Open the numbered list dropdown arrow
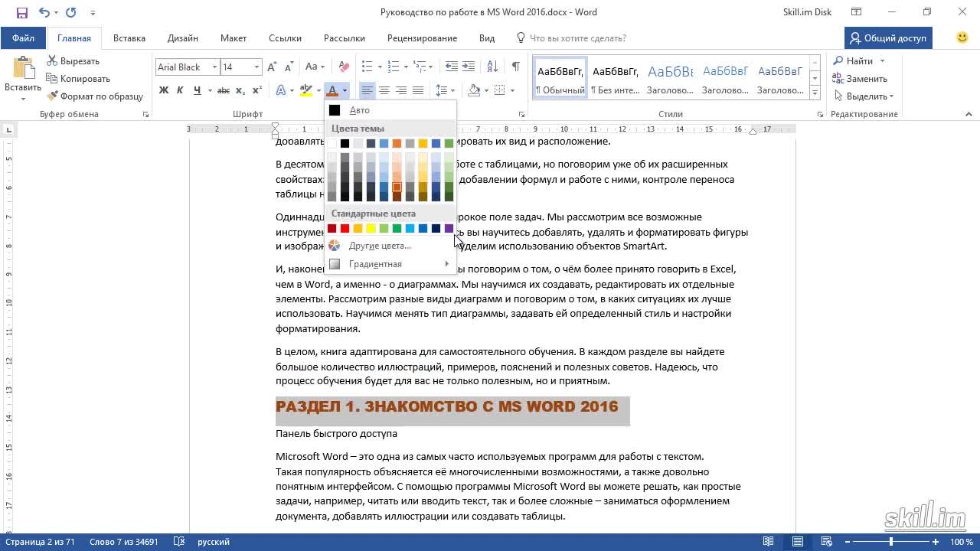The image size is (980, 551). (x=404, y=67)
